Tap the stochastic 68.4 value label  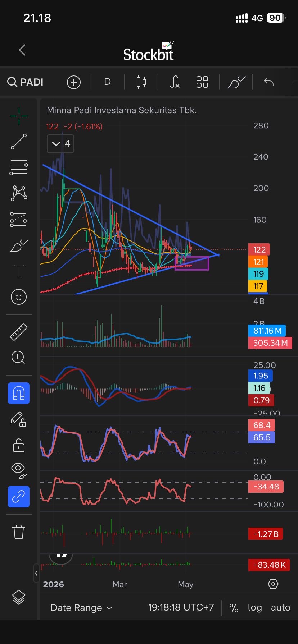(x=262, y=425)
